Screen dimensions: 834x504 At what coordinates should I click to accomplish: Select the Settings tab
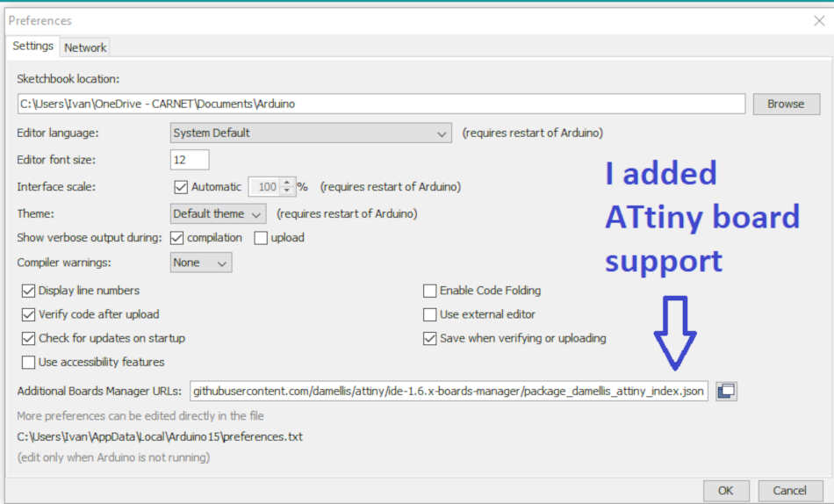tap(33, 46)
